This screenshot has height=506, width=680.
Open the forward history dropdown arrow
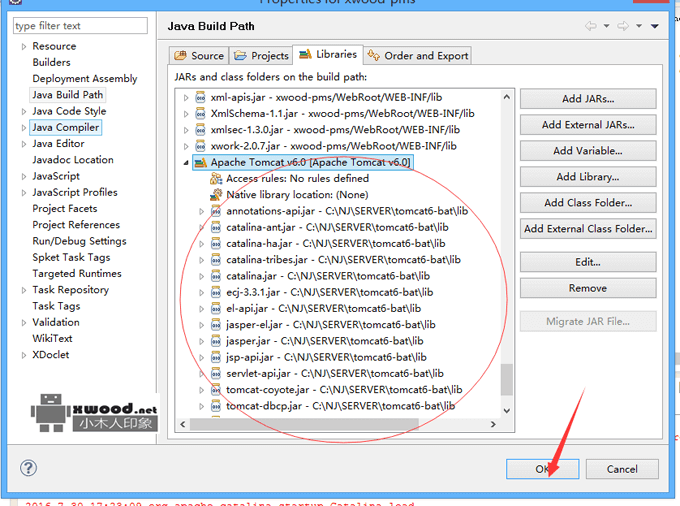(639, 26)
